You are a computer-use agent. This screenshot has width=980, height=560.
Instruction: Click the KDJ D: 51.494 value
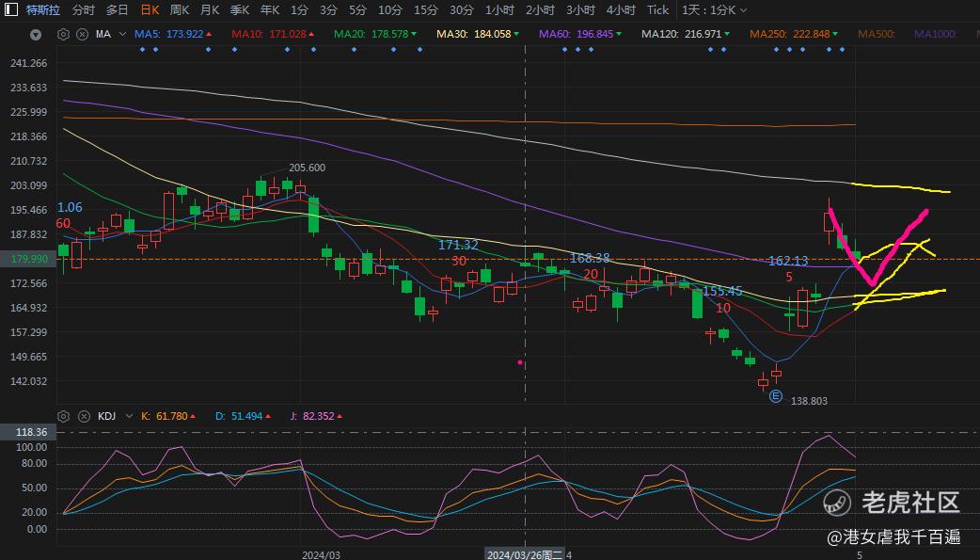244,416
